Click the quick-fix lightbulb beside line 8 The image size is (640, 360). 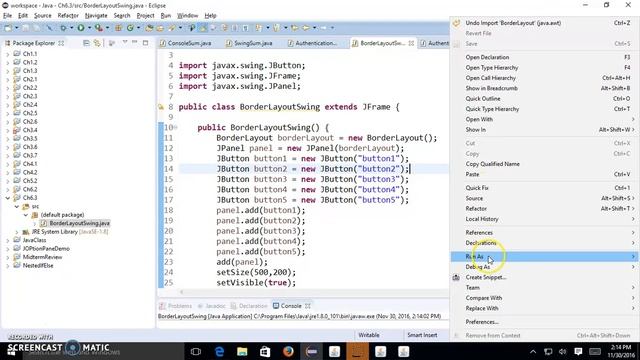pos(161,107)
